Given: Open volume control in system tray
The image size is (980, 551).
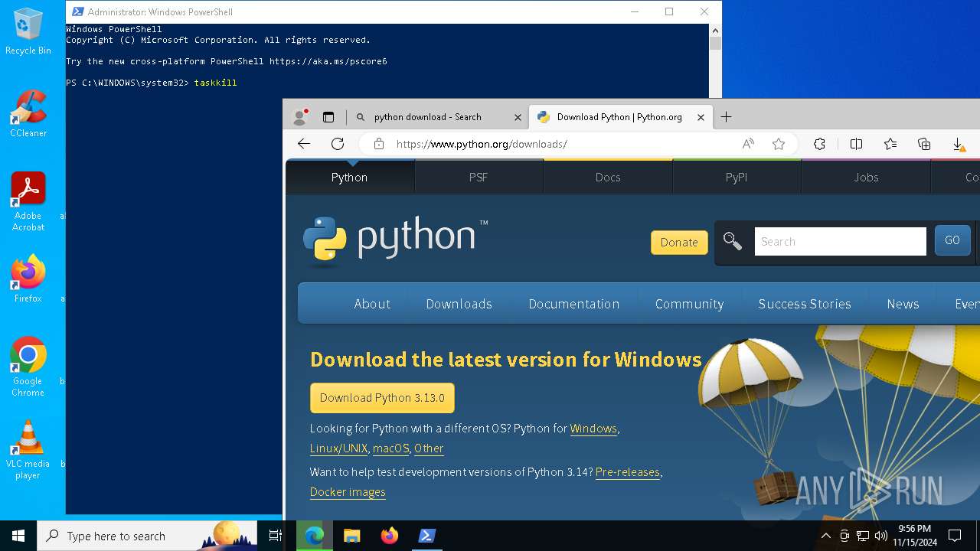Looking at the screenshot, I should coord(881,536).
